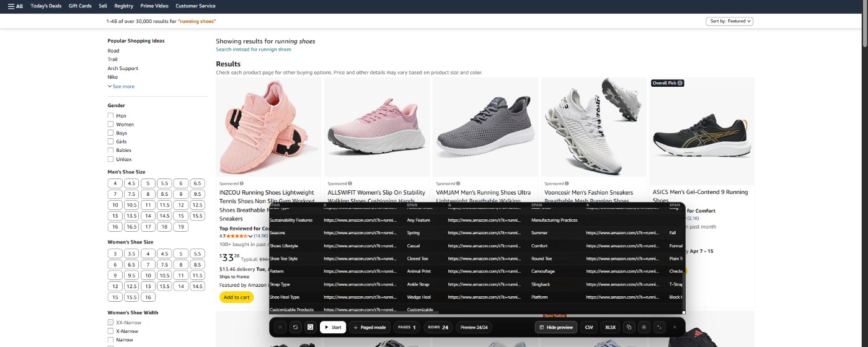Open Customer Service in navigation bar
Viewport: 868px width, 347px height.
195,6
